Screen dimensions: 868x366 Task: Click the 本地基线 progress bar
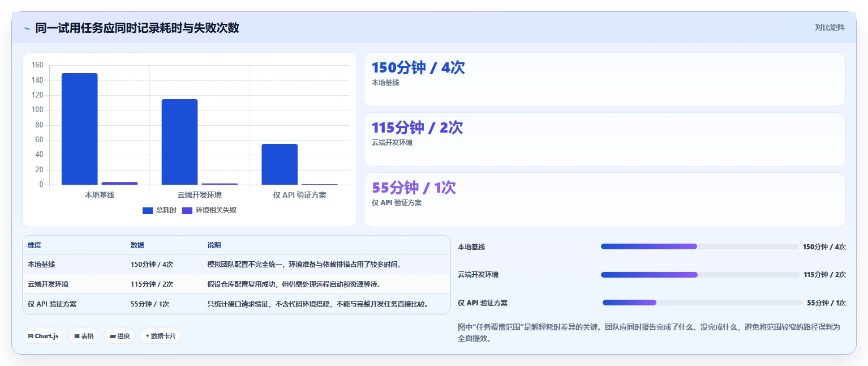(699, 246)
